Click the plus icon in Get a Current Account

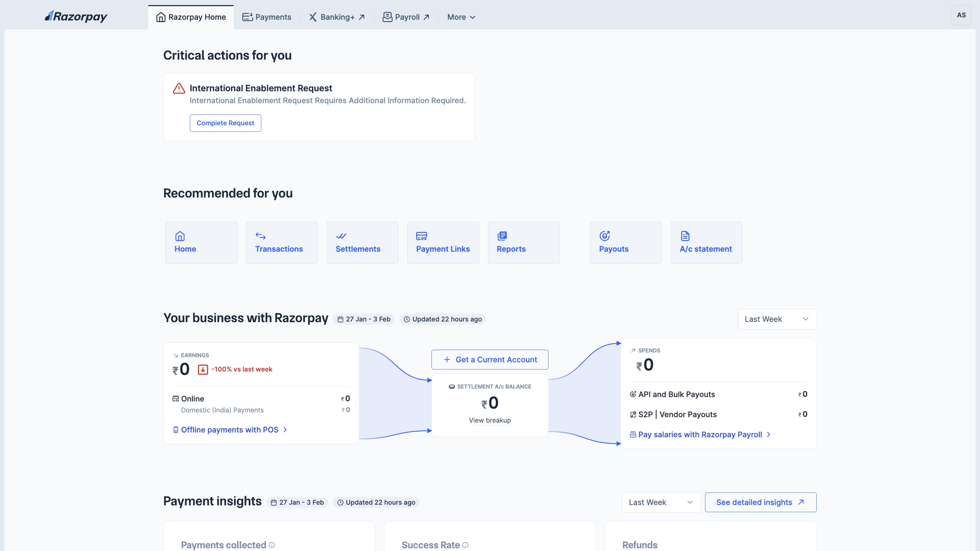coord(447,360)
